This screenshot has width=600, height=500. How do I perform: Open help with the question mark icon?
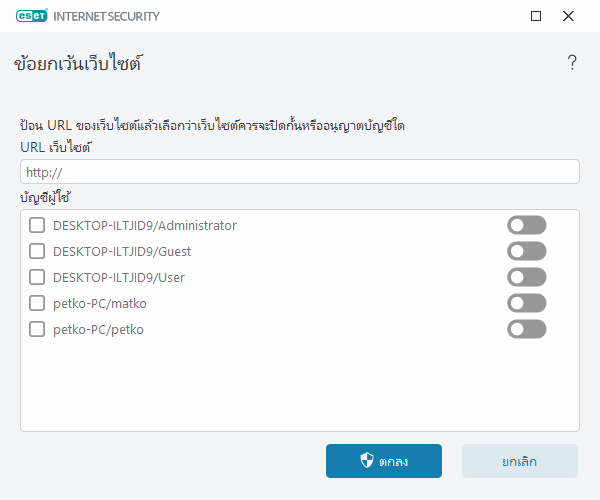point(572,63)
